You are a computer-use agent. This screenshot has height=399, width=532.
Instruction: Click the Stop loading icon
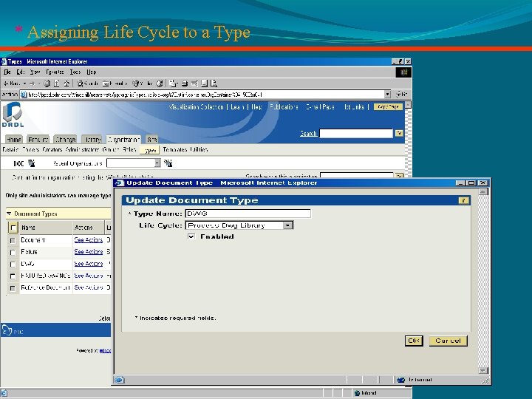point(47,83)
